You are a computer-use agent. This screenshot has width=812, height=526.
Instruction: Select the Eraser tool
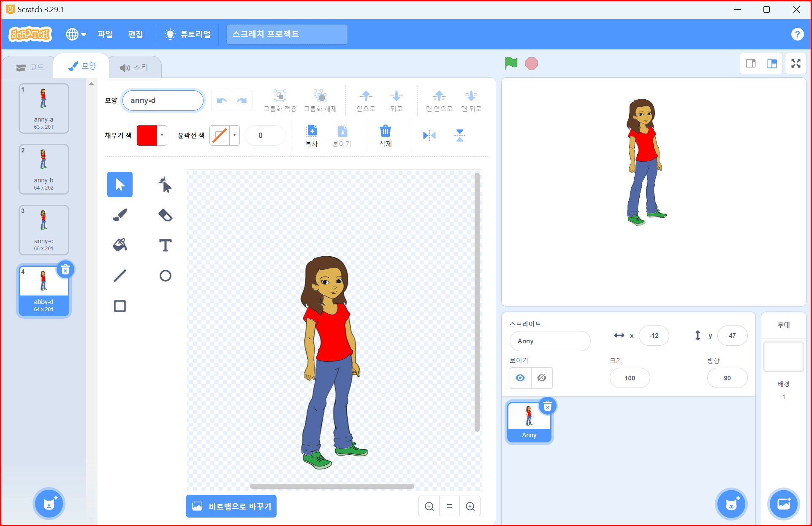(165, 215)
